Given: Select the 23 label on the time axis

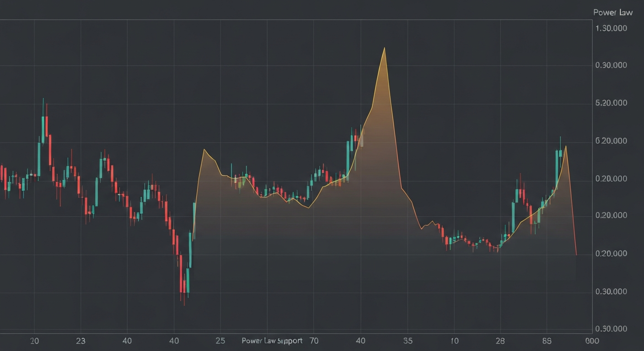Looking at the screenshot, I should click(x=80, y=340).
